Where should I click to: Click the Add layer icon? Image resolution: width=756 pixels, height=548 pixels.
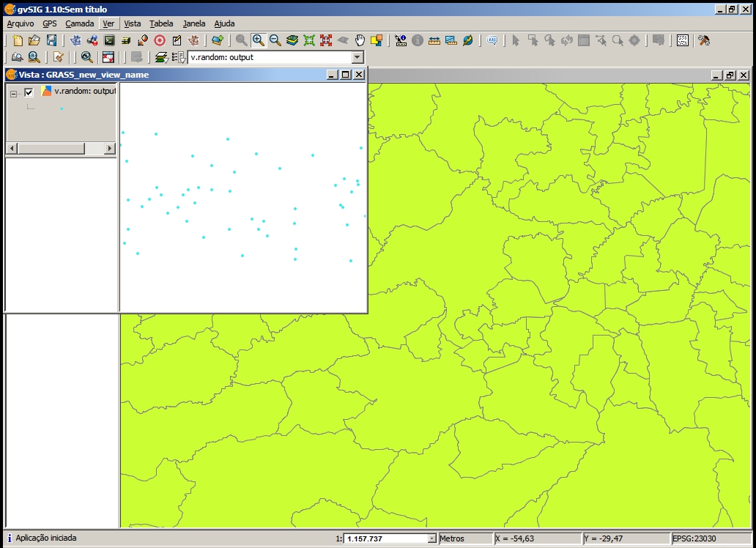218,40
